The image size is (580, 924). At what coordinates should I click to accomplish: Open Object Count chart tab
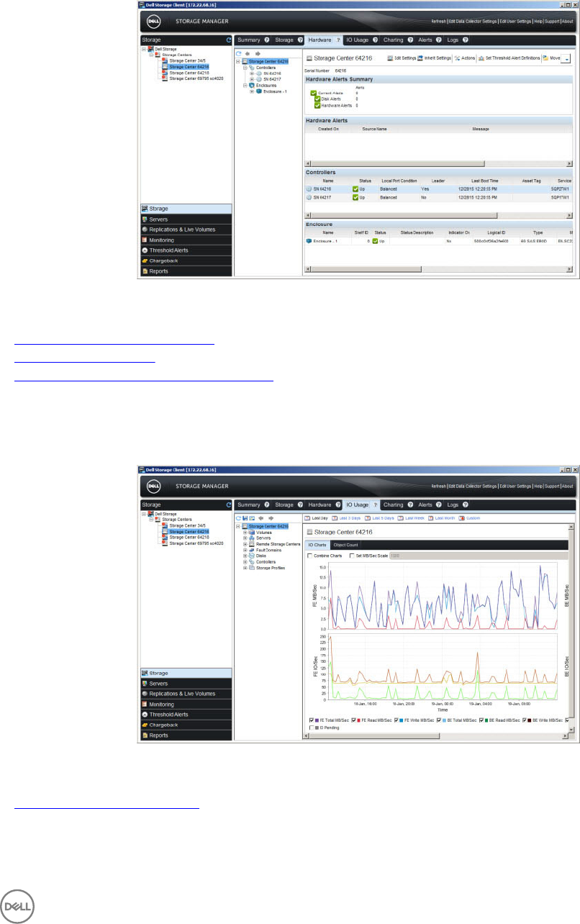(345, 545)
